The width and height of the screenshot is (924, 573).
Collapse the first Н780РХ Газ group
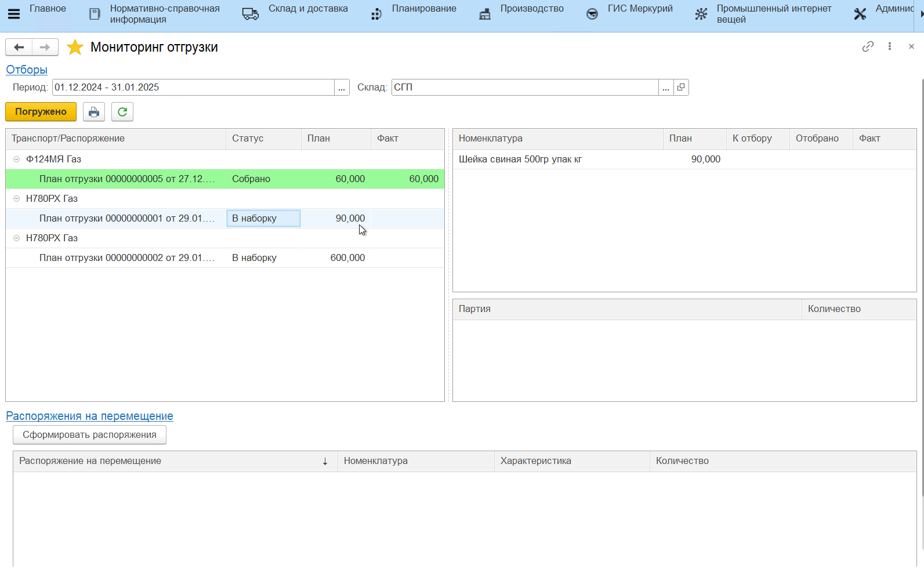pyautogui.click(x=17, y=199)
